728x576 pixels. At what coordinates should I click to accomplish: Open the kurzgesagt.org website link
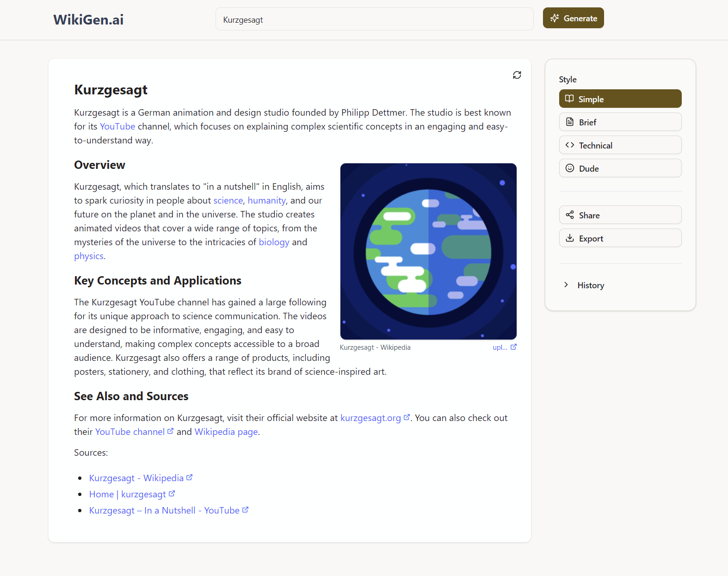370,418
